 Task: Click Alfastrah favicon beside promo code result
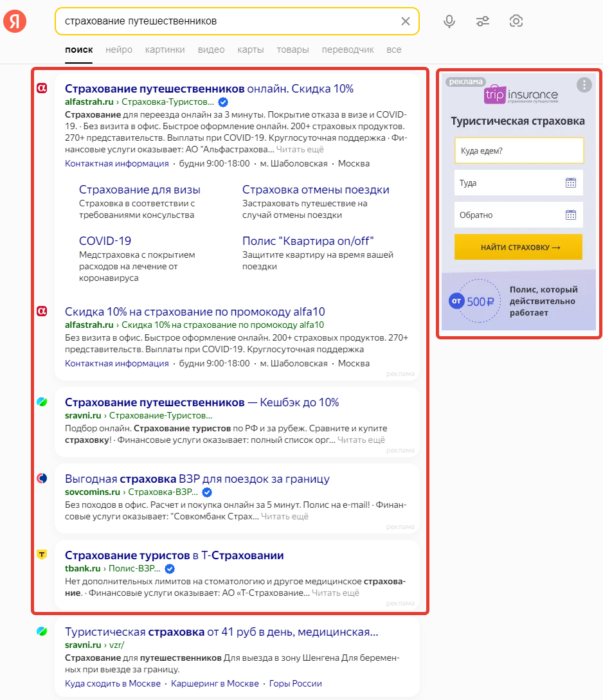point(42,311)
